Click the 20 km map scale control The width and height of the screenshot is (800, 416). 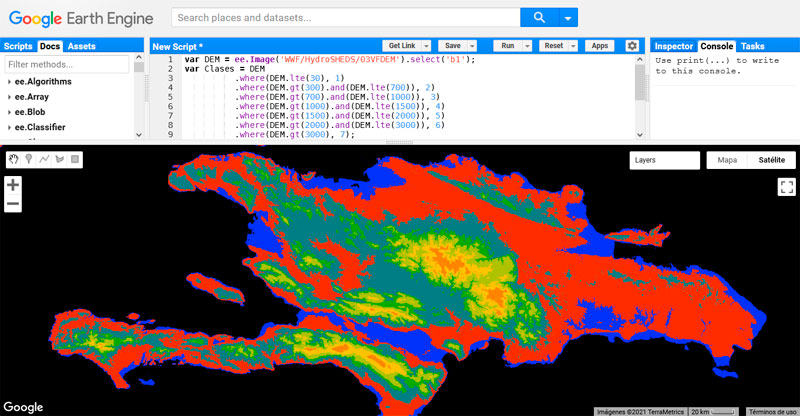coord(713,411)
